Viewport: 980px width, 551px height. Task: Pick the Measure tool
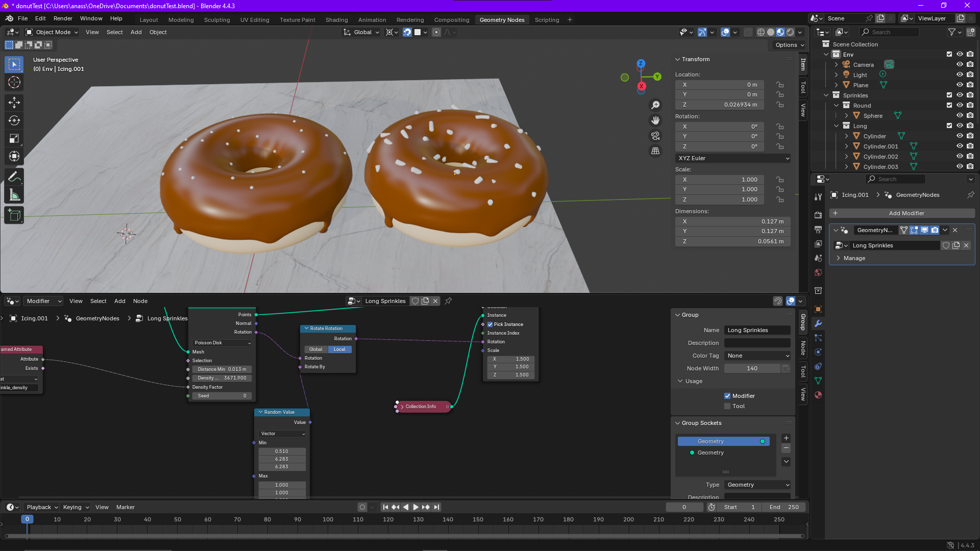14,195
